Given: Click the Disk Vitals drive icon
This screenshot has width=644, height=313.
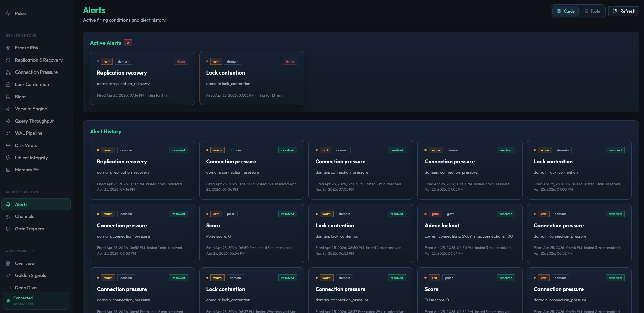Looking at the screenshot, I should (x=8, y=145).
